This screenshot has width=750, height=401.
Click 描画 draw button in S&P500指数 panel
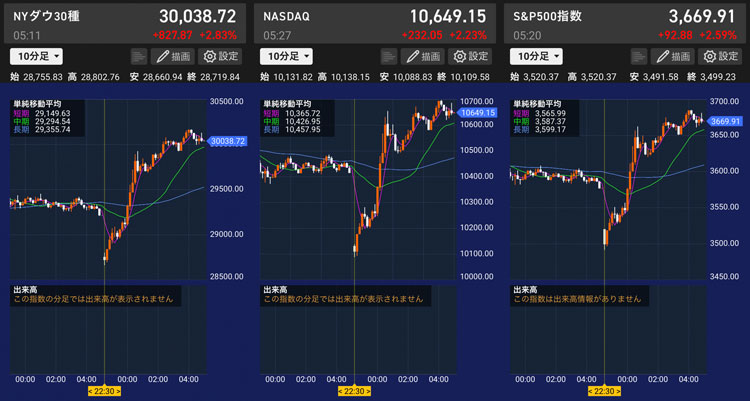[x=673, y=56]
